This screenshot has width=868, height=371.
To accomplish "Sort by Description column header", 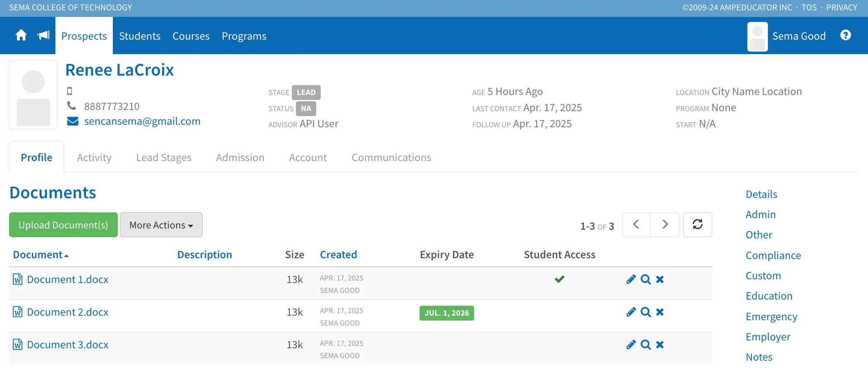I will [x=205, y=255].
